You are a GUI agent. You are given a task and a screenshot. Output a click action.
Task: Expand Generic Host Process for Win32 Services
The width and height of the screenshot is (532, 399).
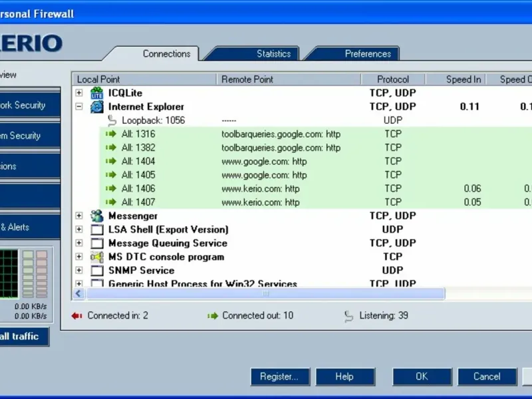tap(79, 283)
